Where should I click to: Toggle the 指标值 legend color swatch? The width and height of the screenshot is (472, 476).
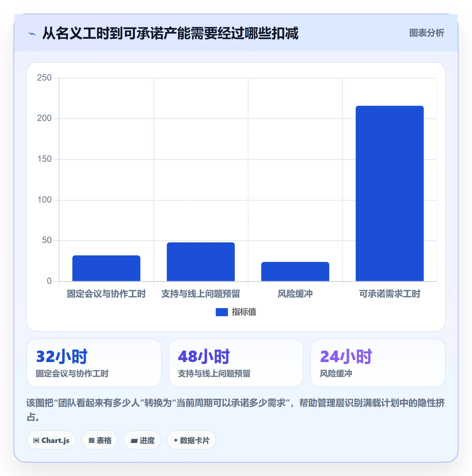pos(222,312)
